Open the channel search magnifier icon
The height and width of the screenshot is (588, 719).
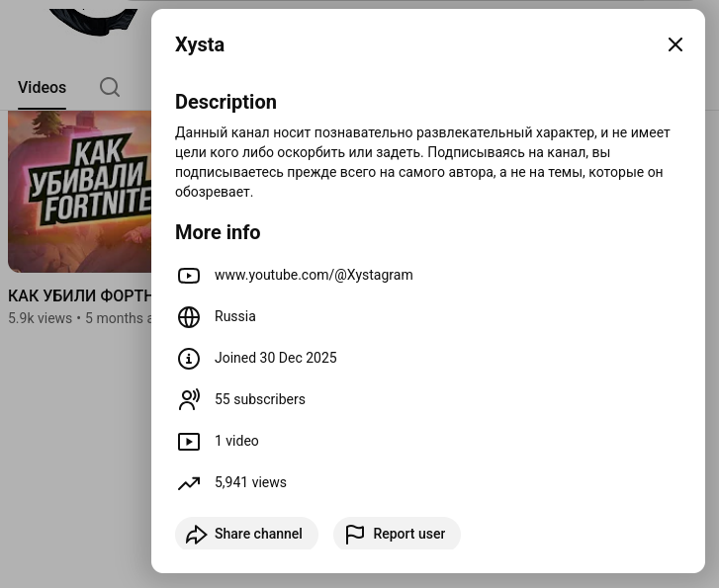110,87
